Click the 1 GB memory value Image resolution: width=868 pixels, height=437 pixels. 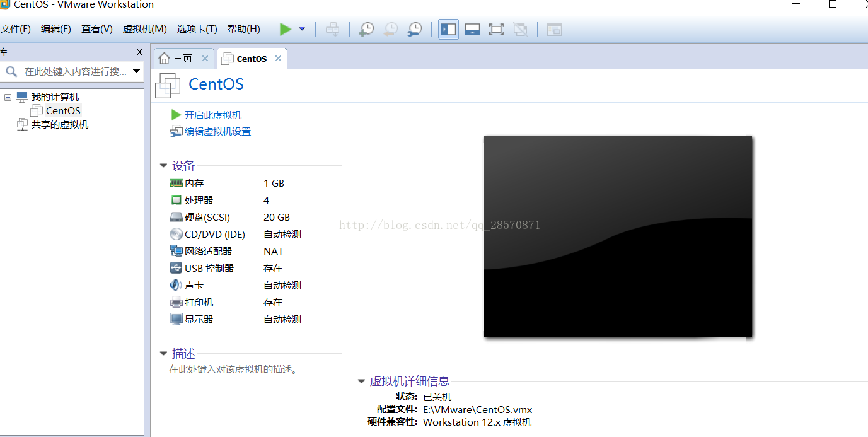274,183
